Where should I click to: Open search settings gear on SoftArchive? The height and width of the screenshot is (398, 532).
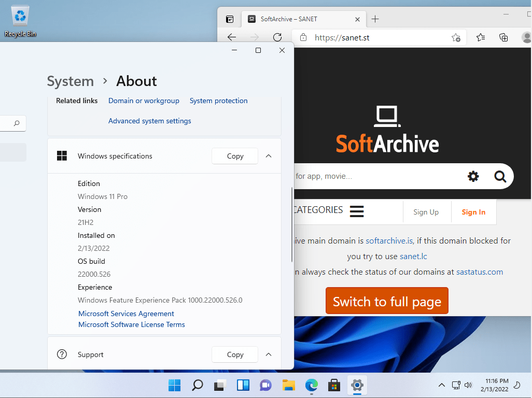[x=473, y=176]
